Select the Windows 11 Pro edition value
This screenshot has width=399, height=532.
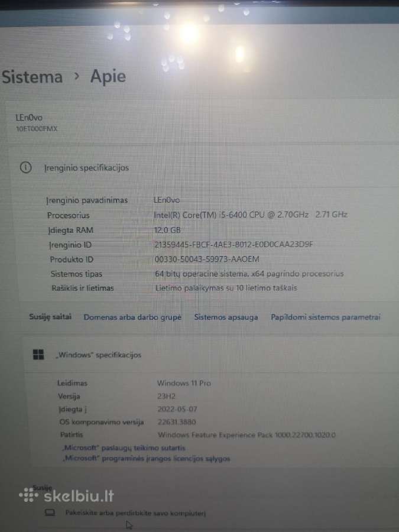point(184,383)
